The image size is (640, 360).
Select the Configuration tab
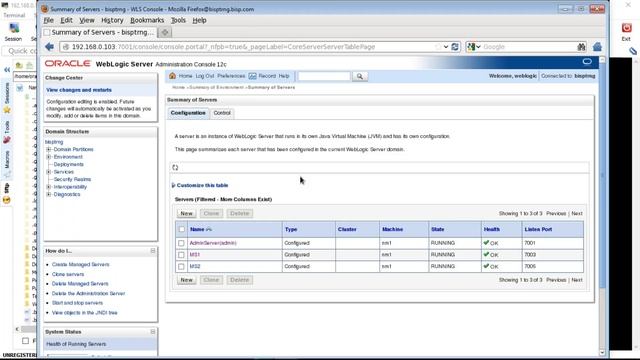[x=188, y=113]
